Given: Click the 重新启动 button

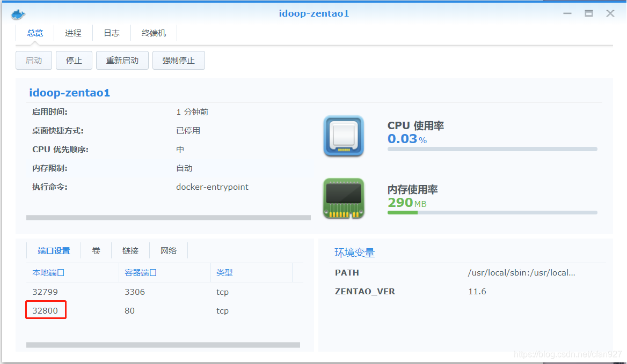Looking at the screenshot, I should point(122,60).
